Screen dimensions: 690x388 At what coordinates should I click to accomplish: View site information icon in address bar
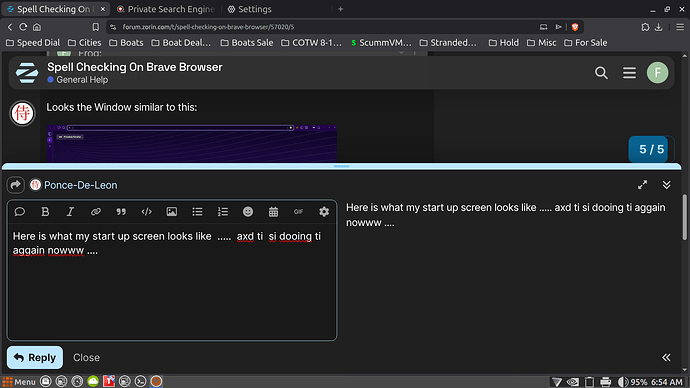pyautogui.click(x=113, y=27)
